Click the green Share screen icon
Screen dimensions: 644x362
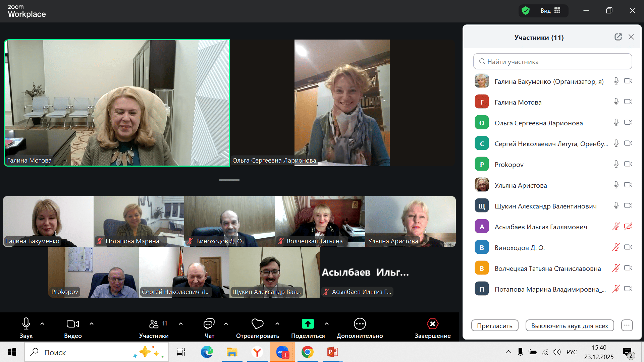click(x=308, y=324)
